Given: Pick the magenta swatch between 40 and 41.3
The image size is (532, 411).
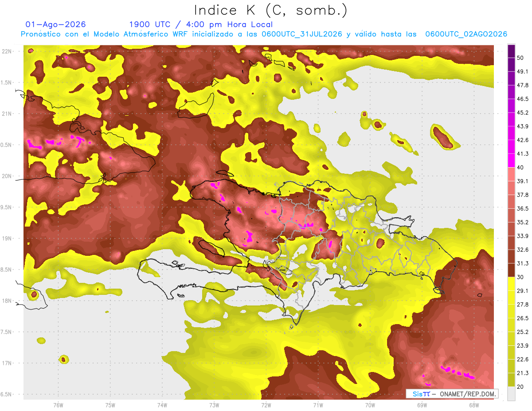Looking at the screenshot, I should (x=511, y=160).
